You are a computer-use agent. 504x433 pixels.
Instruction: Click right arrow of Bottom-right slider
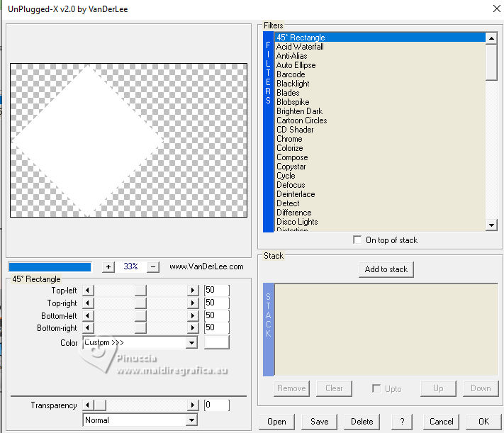click(193, 328)
